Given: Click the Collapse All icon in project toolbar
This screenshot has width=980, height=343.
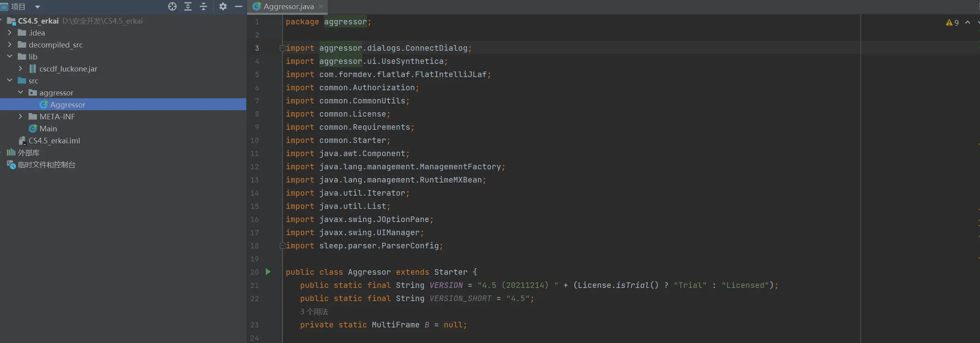Looking at the screenshot, I should [204, 6].
